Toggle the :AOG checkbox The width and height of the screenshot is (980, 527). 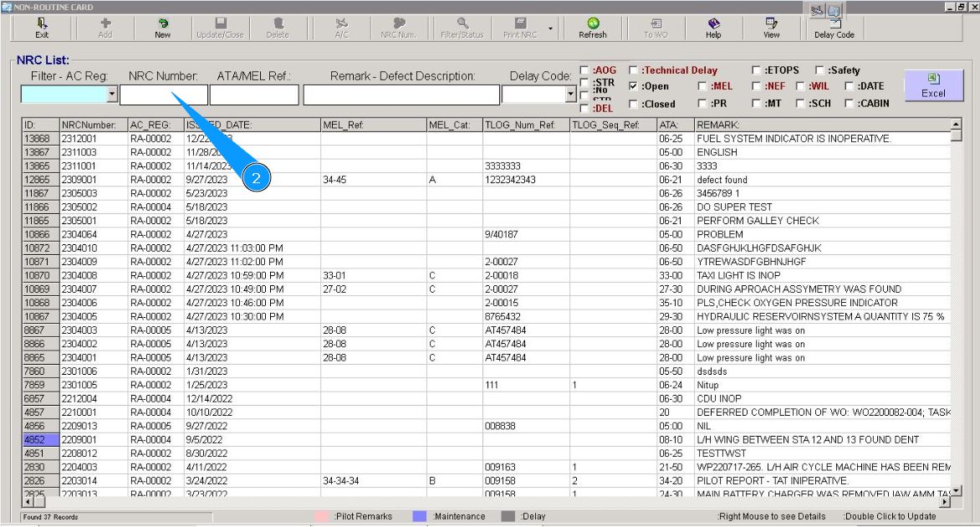[584, 70]
